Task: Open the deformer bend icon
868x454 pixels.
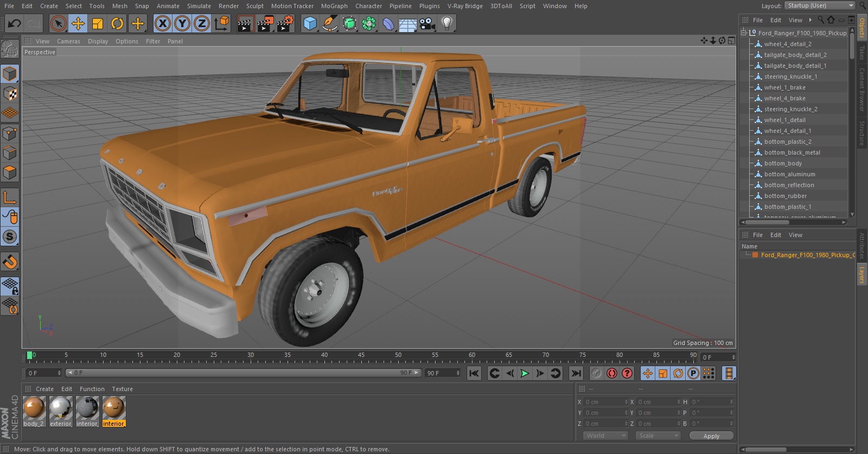Action: [x=388, y=23]
